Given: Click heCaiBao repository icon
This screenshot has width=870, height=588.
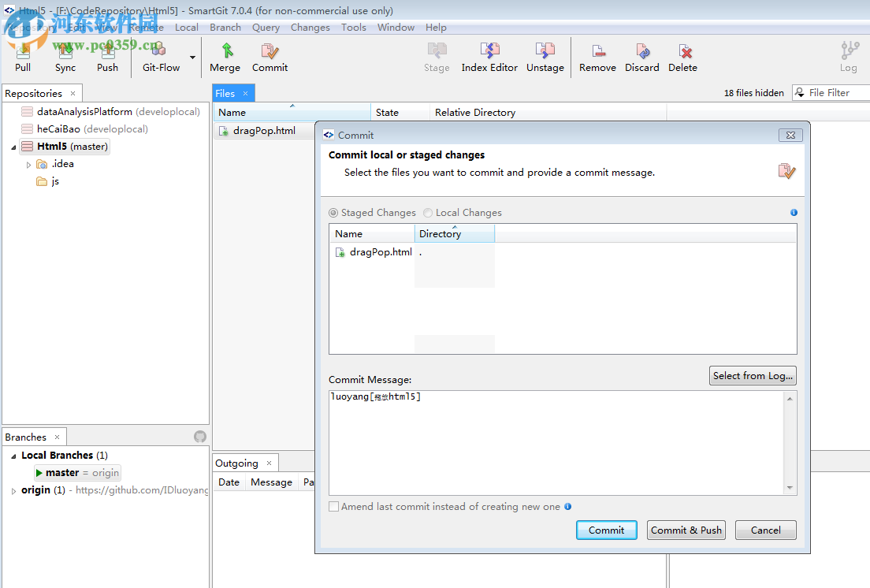Looking at the screenshot, I should click(x=27, y=128).
